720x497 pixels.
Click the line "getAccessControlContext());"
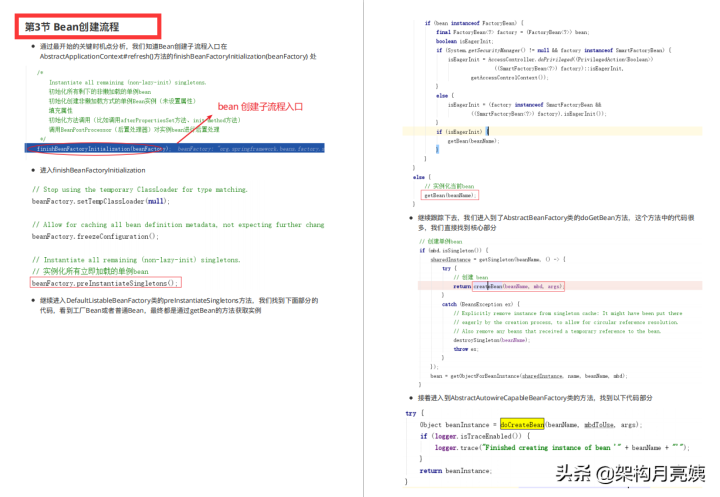[509, 78]
